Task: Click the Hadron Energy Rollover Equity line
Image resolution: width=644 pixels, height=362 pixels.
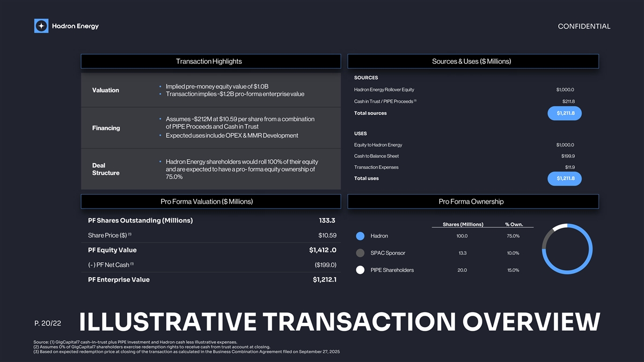Action: point(384,90)
